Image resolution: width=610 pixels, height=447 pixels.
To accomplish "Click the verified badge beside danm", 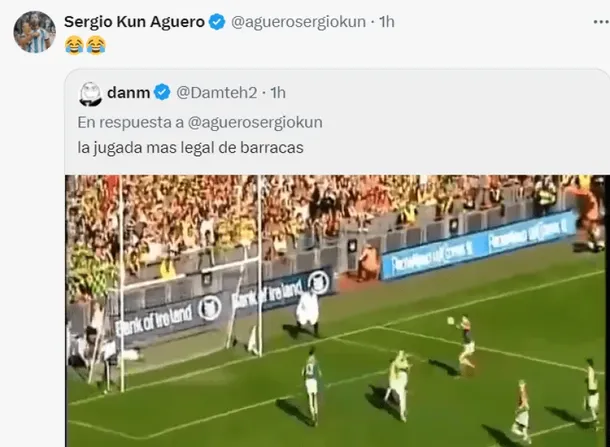I will pos(162,93).
